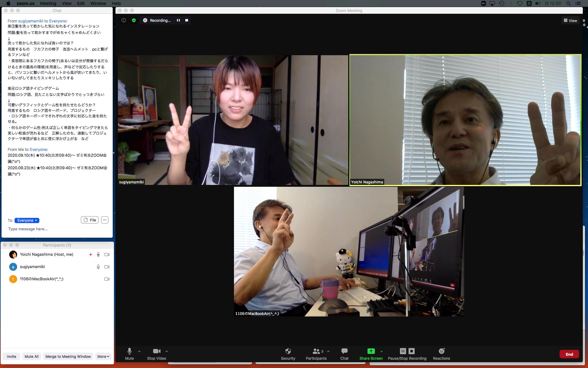Toggle sugiyamamiki's microphone in participants list

tap(98, 267)
